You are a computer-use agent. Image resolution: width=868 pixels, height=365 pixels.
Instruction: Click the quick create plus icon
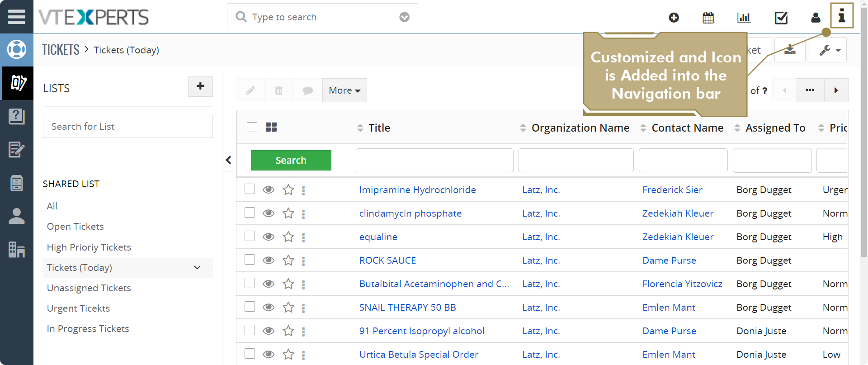[674, 18]
